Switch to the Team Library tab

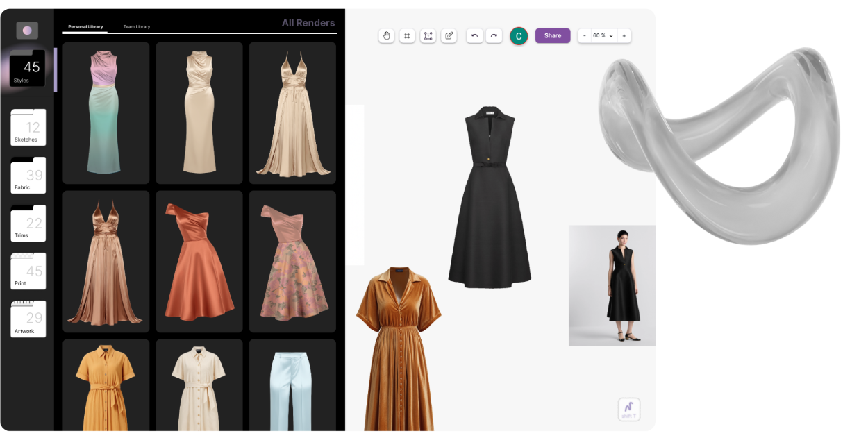coord(137,27)
